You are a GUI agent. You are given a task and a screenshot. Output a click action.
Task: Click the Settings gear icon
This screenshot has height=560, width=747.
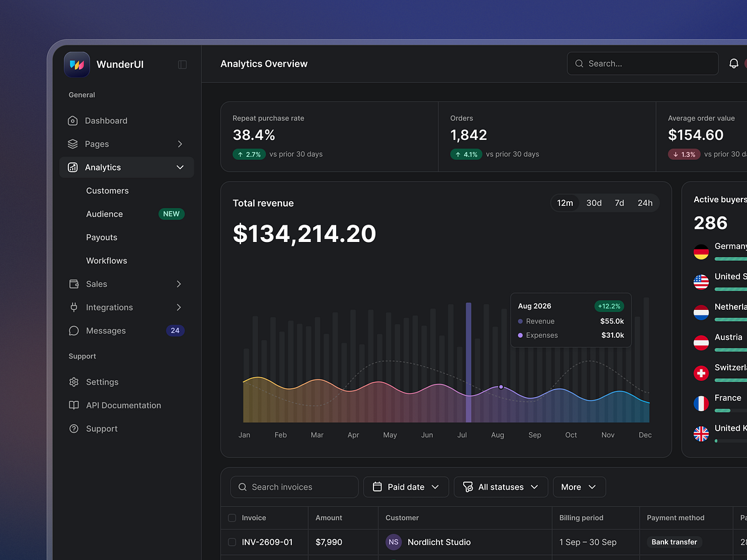tap(74, 382)
